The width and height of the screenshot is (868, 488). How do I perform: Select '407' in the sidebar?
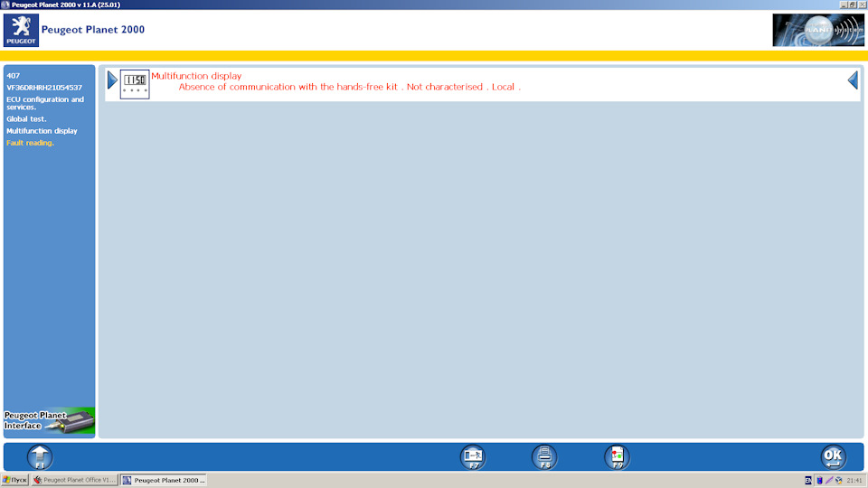tap(14, 76)
